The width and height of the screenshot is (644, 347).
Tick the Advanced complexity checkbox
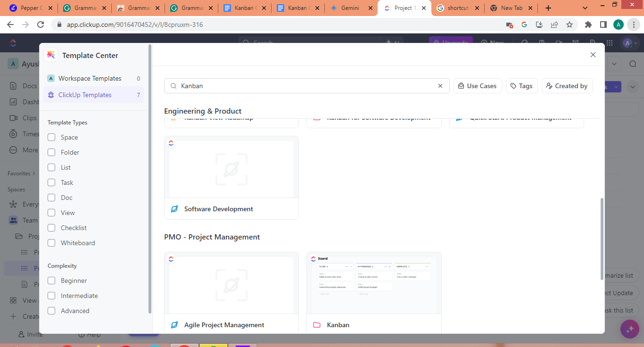tap(51, 311)
